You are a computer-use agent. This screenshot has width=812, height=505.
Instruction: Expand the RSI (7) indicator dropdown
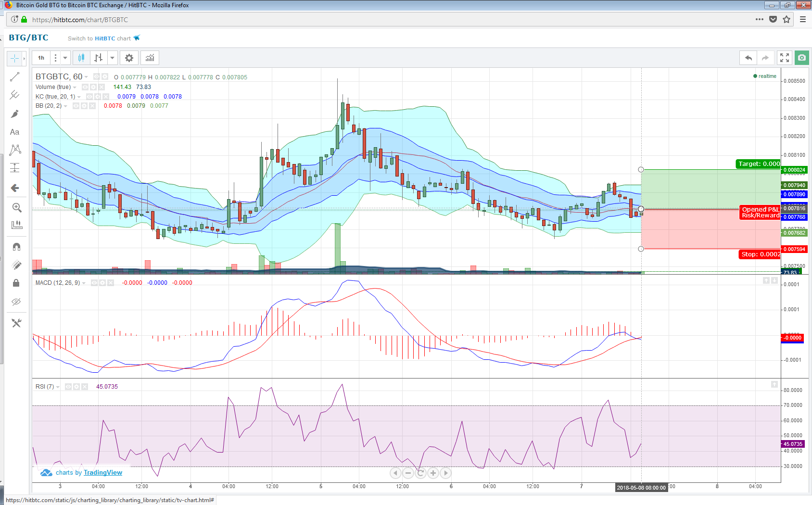point(58,387)
